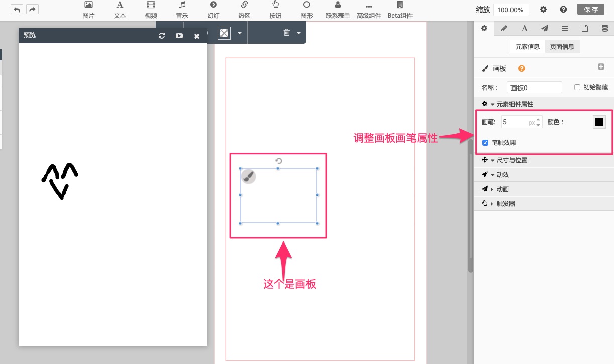Viewport: 614px width, 364px height.
Task: Add a 视频 video element
Action: click(151, 10)
